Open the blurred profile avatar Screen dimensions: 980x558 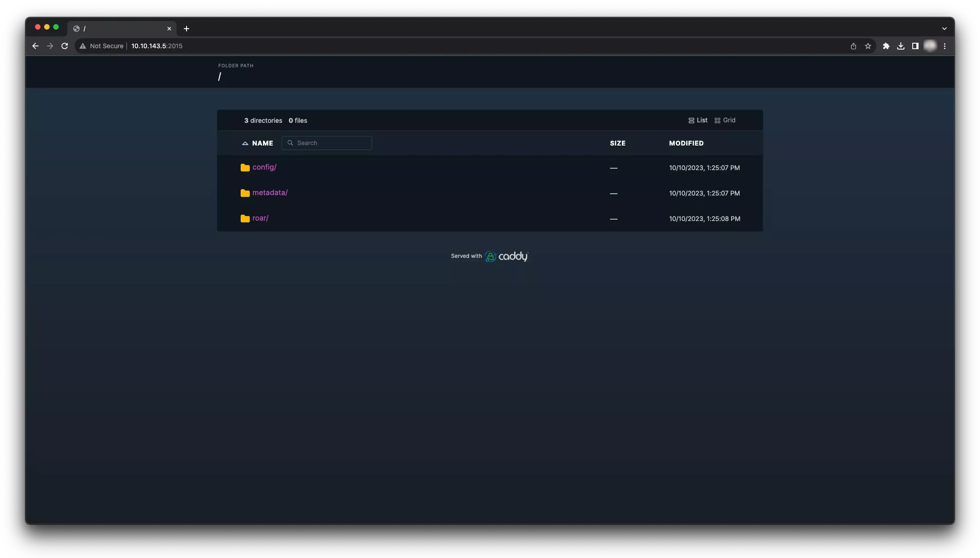pyautogui.click(x=930, y=46)
